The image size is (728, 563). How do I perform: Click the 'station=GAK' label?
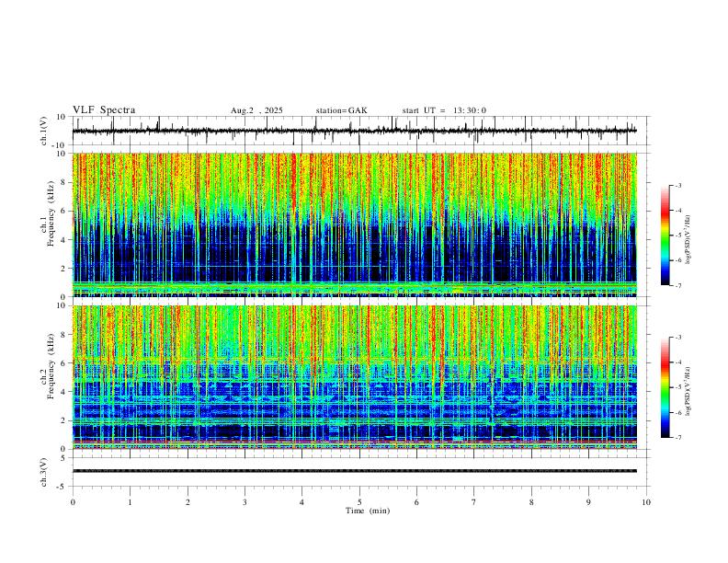[342, 110]
